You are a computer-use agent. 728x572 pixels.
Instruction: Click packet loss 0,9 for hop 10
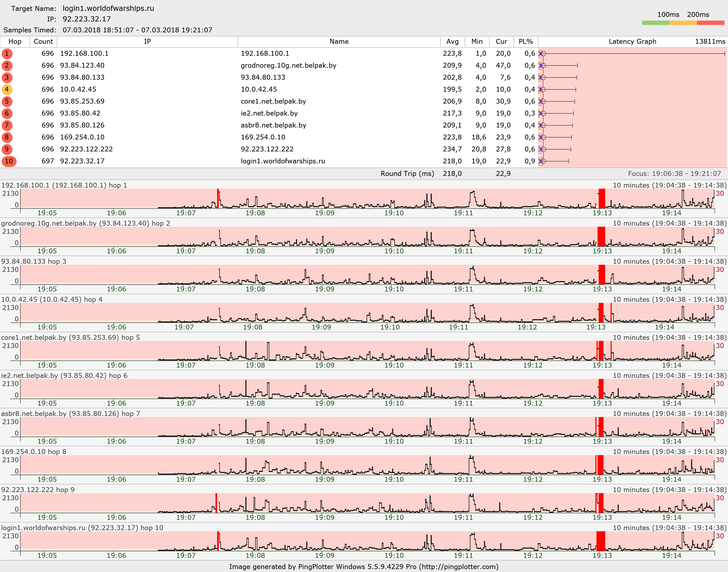[530, 161]
